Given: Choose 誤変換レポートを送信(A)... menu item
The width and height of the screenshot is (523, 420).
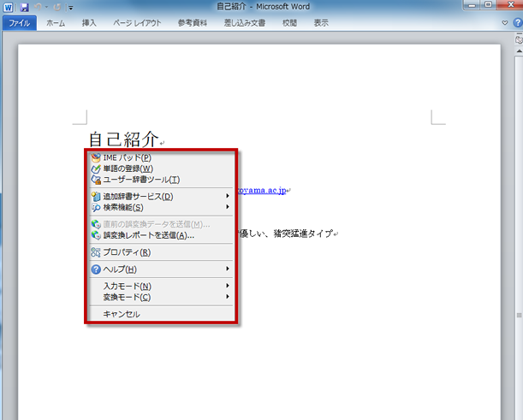Looking at the screenshot, I should coord(161,235).
